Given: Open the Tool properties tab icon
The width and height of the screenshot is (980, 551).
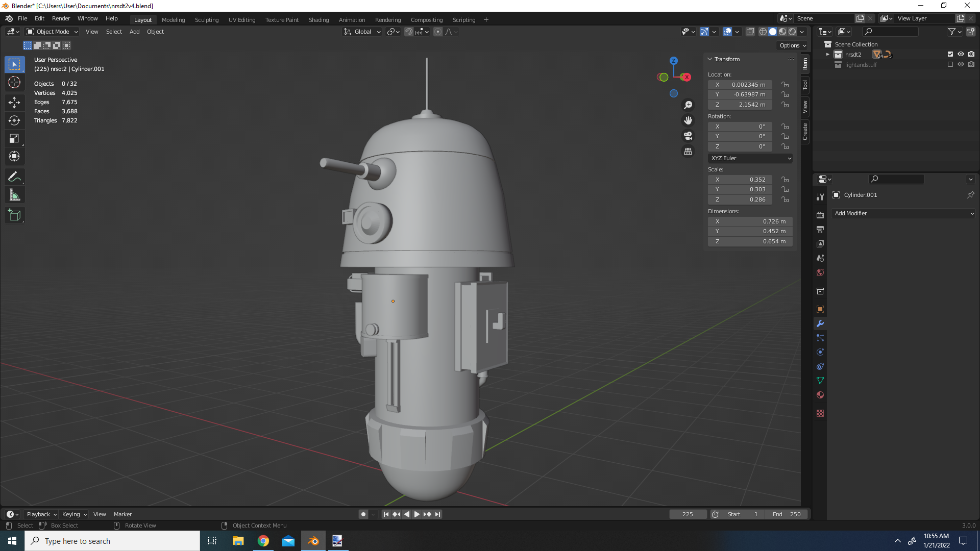Looking at the screenshot, I should click(820, 197).
